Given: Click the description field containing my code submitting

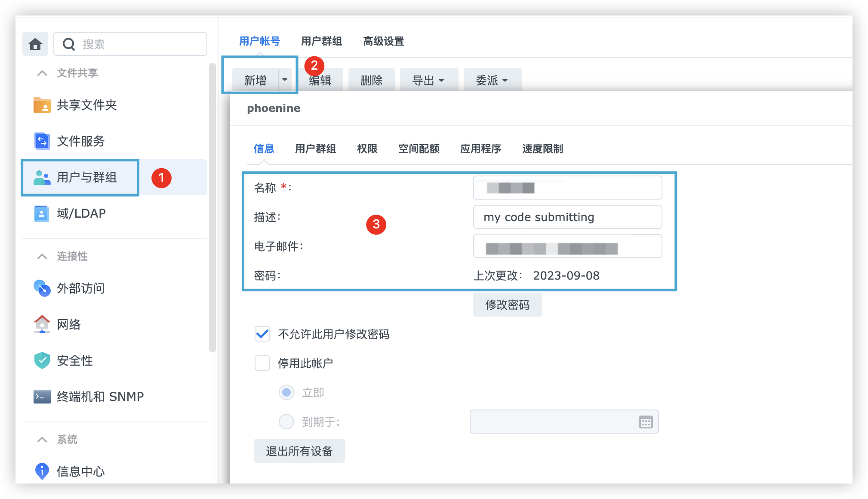Looking at the screenshot, I should click(x=567, y=217).
